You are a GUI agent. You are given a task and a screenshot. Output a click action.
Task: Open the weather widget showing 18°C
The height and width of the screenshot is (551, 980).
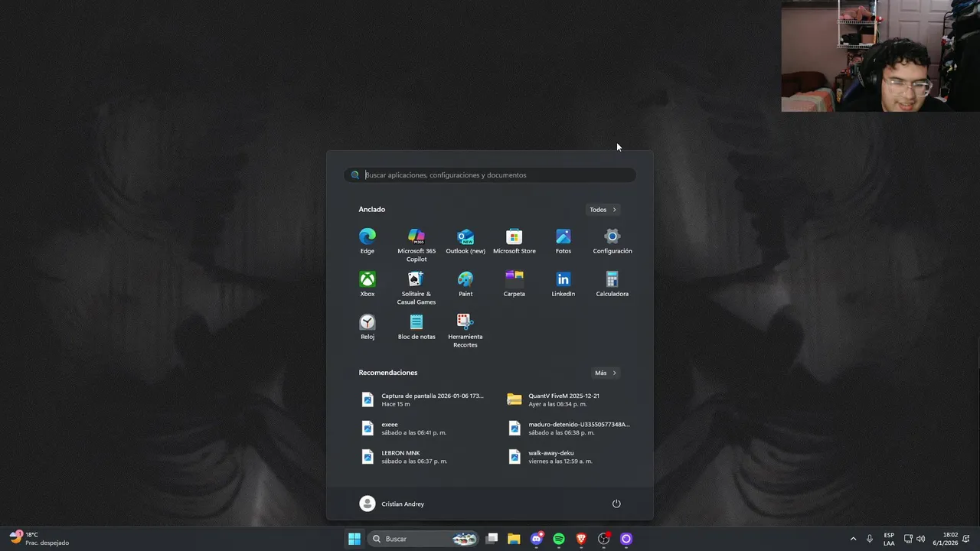[x=40, y=539]
